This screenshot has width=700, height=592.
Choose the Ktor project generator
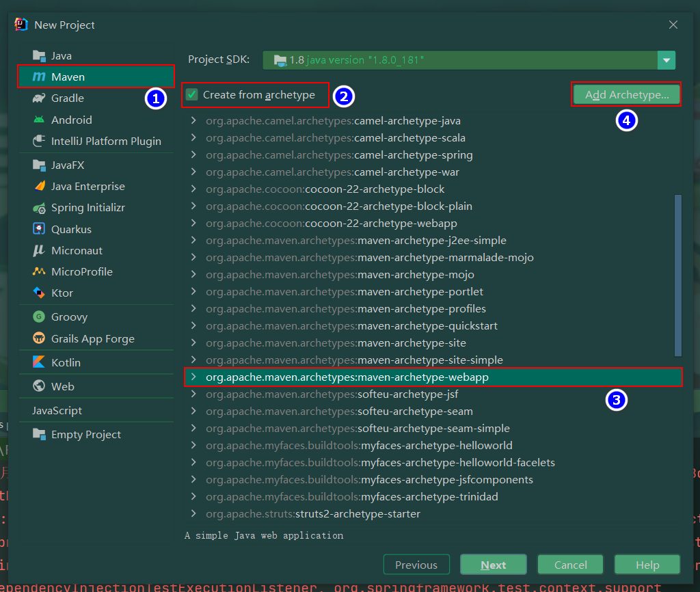(x=67, y=293)
